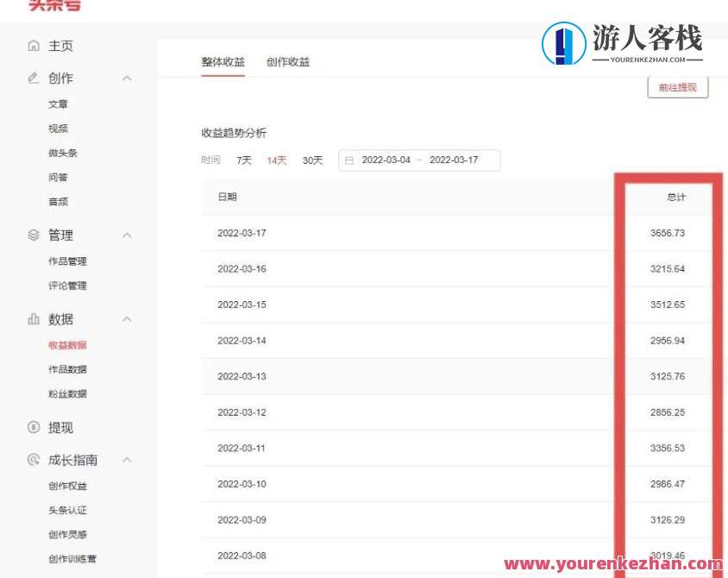Collapse the 创作 sidebar section

pos(127,79)
